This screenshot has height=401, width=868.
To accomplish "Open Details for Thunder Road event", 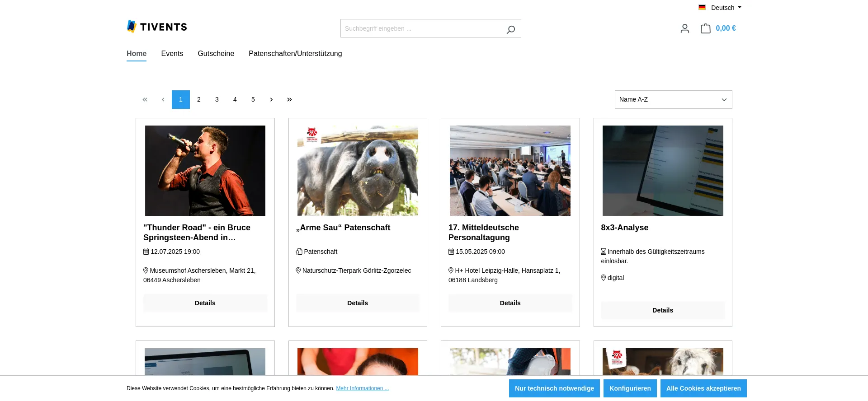I will 205,303.
